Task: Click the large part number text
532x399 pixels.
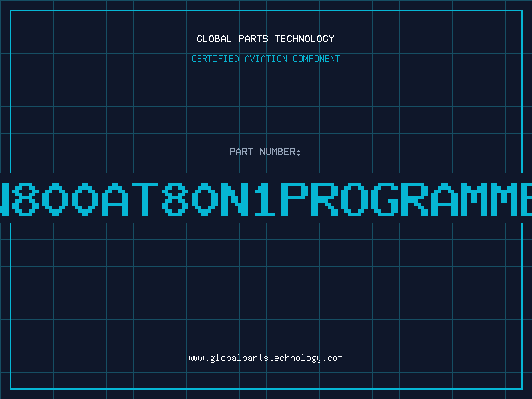Action: coord(266,199)
